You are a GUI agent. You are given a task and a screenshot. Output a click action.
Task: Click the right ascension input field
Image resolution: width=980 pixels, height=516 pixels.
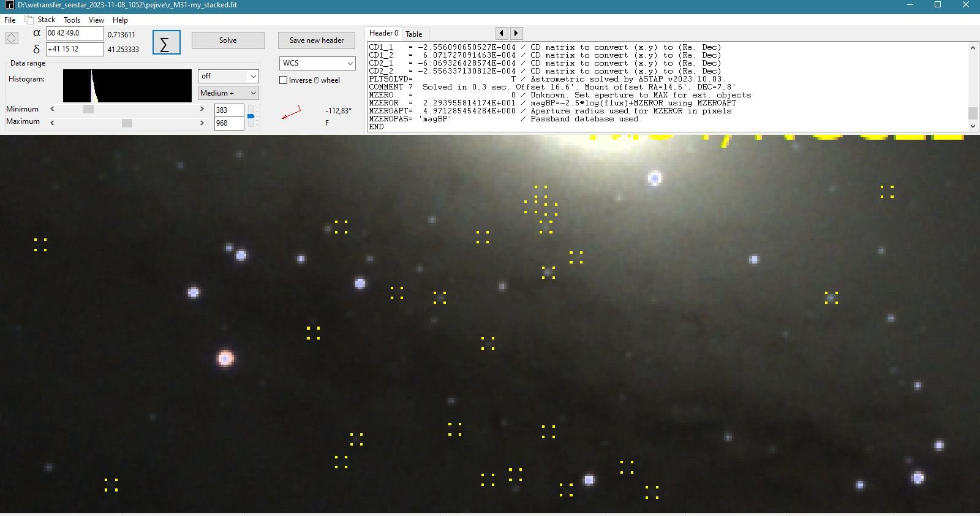75,33
